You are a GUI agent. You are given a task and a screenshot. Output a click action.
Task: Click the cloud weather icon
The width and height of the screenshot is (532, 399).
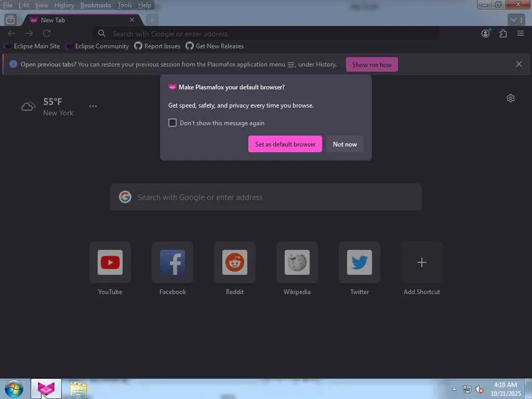coord(28,107)
